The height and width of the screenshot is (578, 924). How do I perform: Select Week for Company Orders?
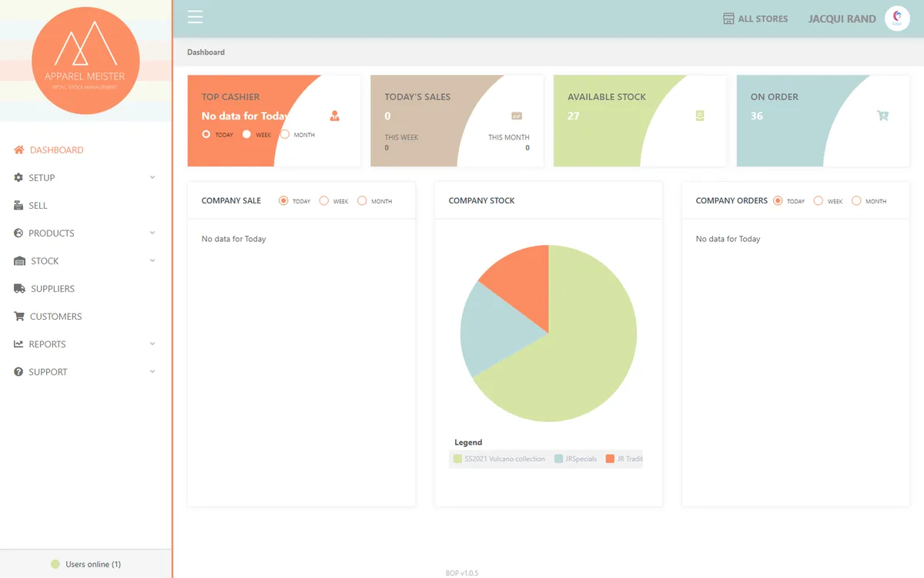pyautogui.click(x=819, y=200)
